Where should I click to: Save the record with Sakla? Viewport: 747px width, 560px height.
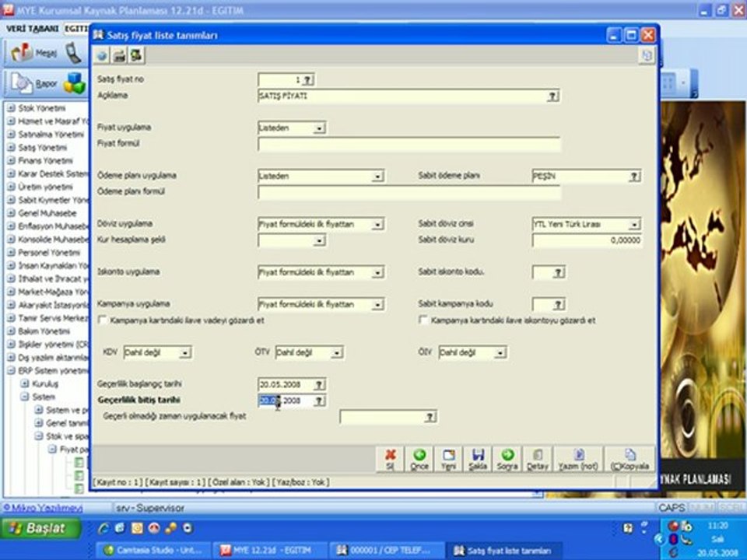pos(478,459)
